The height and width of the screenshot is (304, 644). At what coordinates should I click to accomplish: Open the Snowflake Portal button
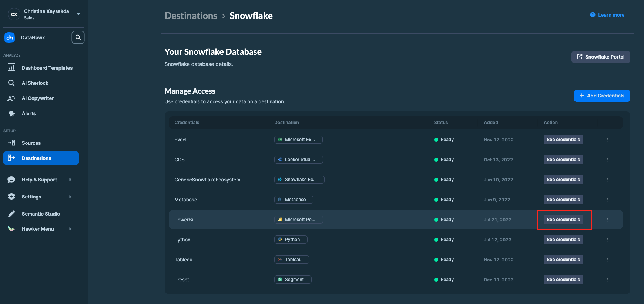pos(601,57)
